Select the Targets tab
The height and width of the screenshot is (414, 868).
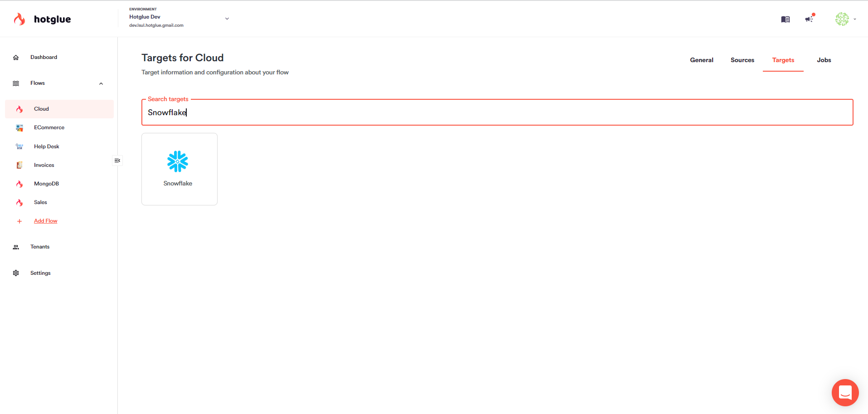pyautogui.click(x=783, y=60)
